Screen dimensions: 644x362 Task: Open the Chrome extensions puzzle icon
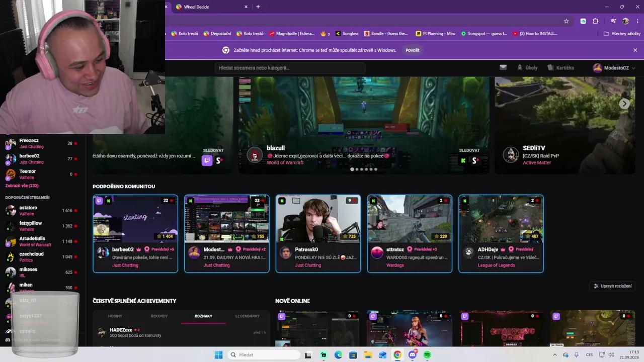[595, 21]
